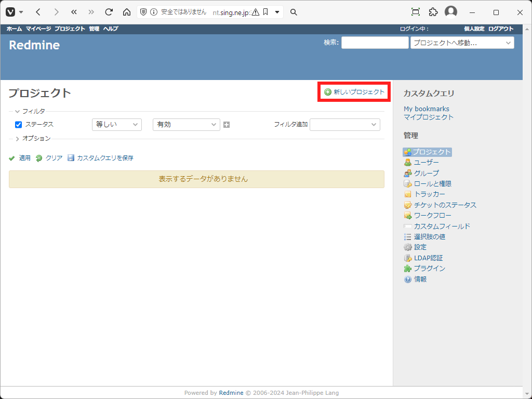
Task: Click the ログアウト link
Action: coord(501,29)
